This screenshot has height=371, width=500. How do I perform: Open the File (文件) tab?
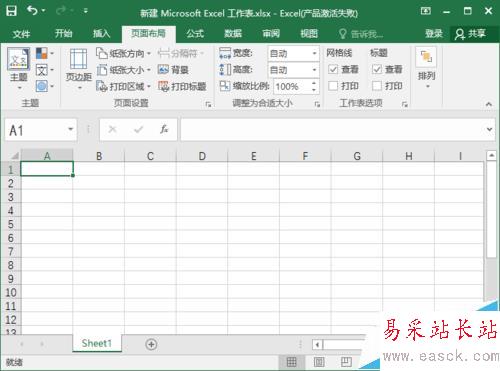click(x=21, y=34)
